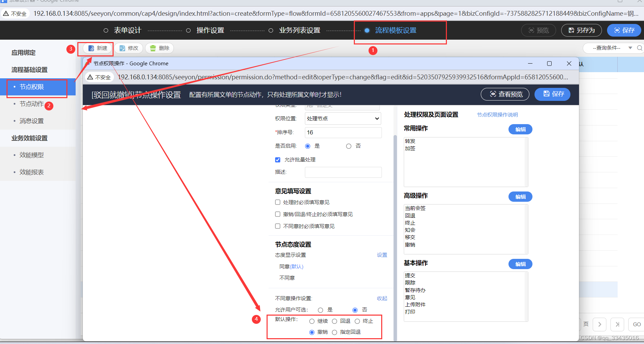Screen dimensions: 644x344
Task: Check 撤销/回退/终止时必须填写意见
Action: coord(278,214)
